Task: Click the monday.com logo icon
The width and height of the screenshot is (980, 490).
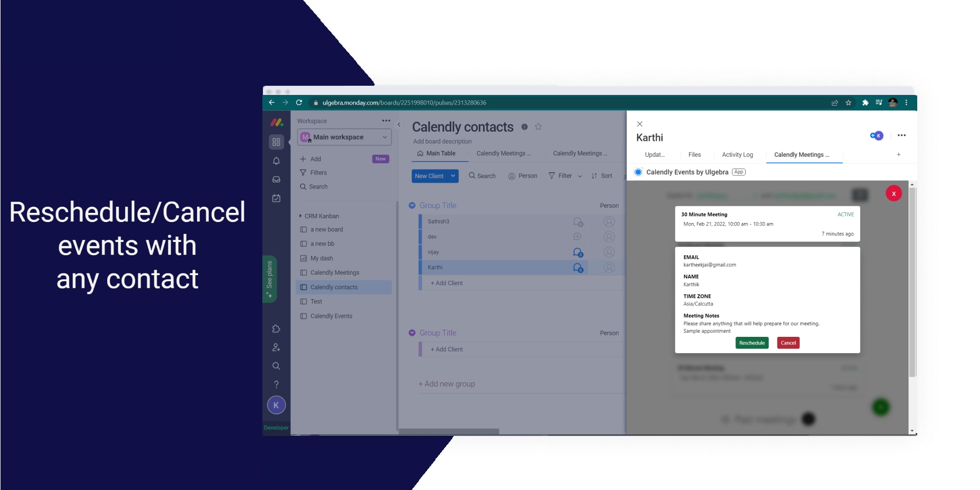Action: 277,122
